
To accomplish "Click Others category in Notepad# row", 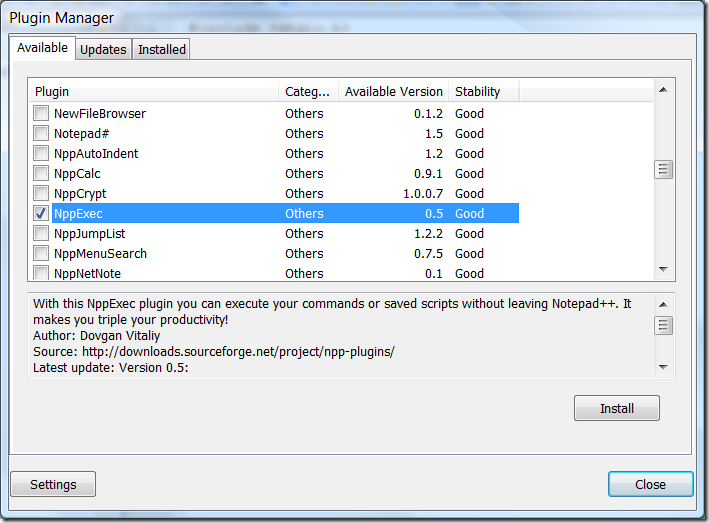I will pos(304,133).
